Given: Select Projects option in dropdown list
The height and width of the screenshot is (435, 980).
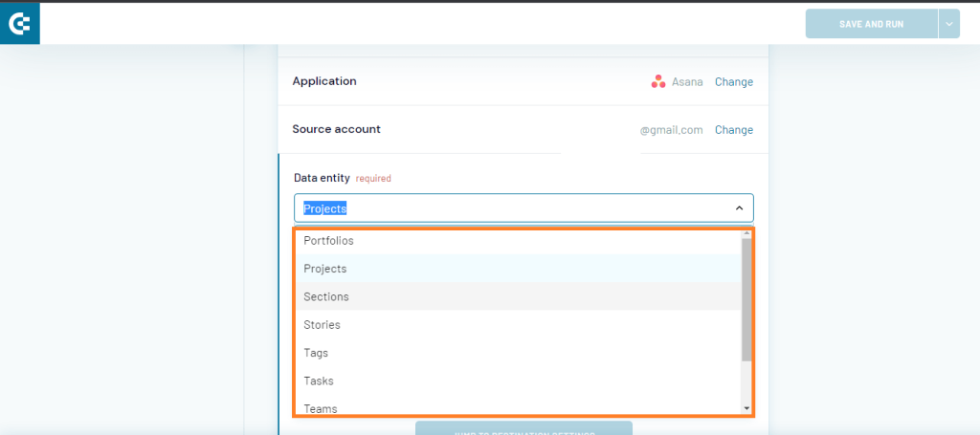Looking at the screenshot, I should pos(518,269).
